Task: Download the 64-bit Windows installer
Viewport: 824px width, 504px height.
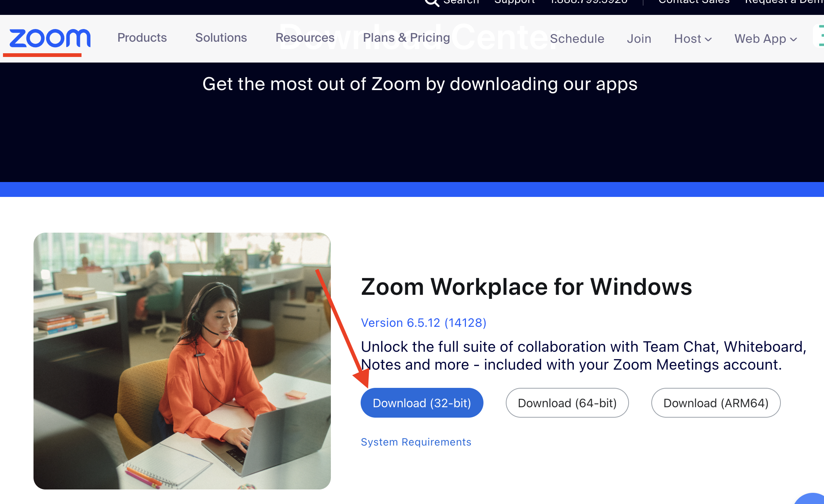Action: (x=567, y=403)
